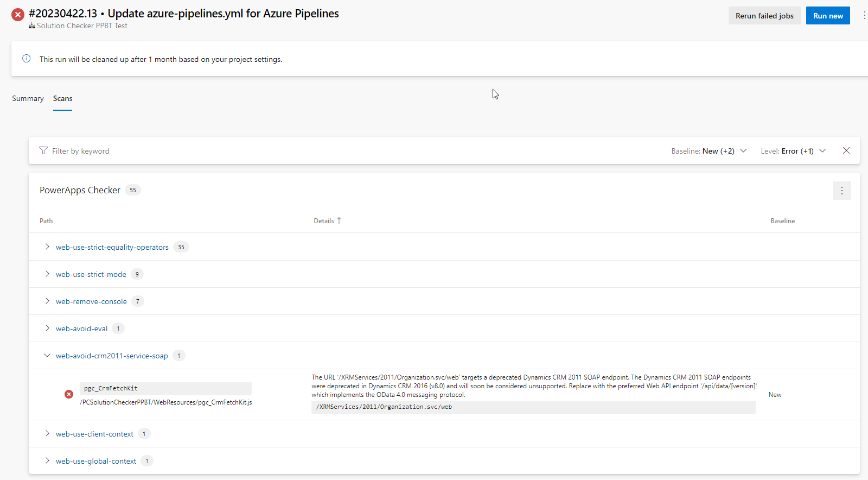The height and width of the screenshot is (480, 868).
Task: Click the PowerApps Checker heading
Action: tap(80, 190)
